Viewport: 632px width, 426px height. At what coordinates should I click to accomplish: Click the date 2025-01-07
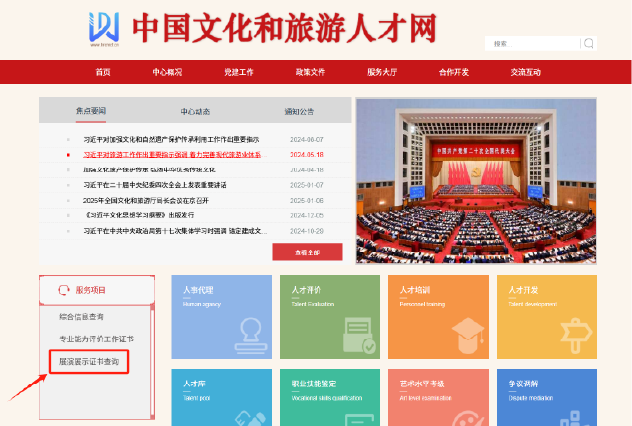[307, 185]
